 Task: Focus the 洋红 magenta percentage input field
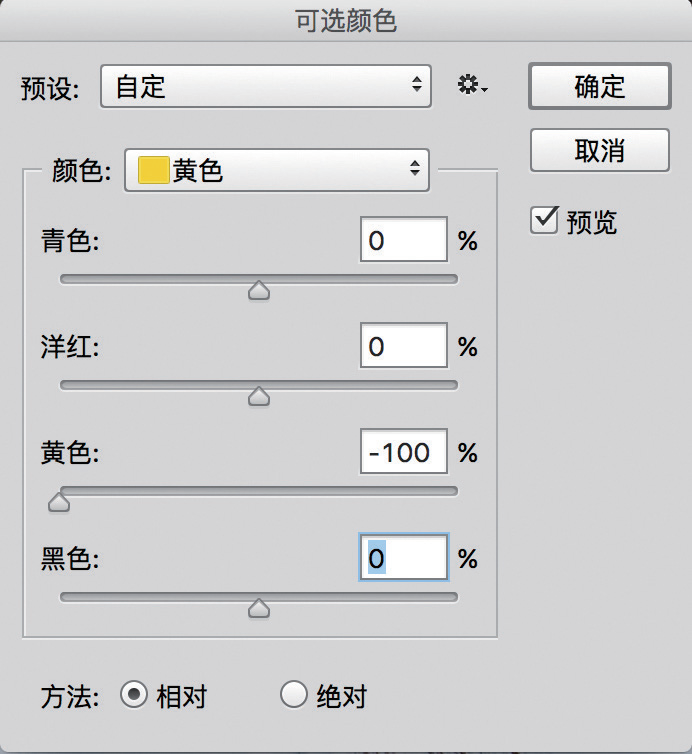[x=403, y=347]
